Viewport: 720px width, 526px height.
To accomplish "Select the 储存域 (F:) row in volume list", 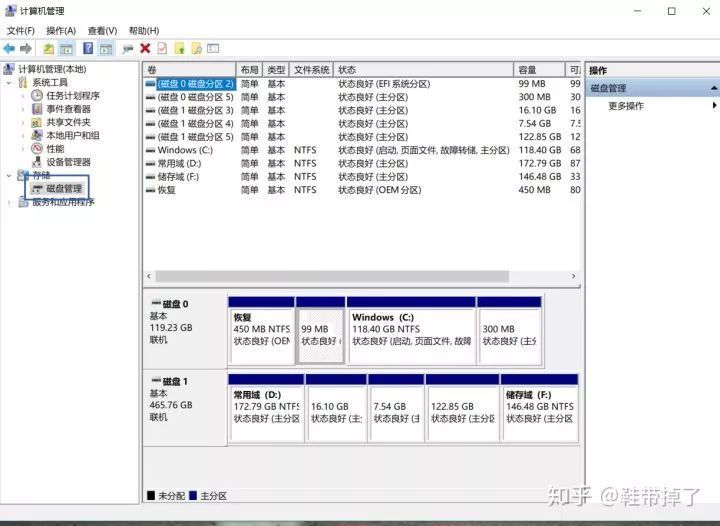I will 363,177.
